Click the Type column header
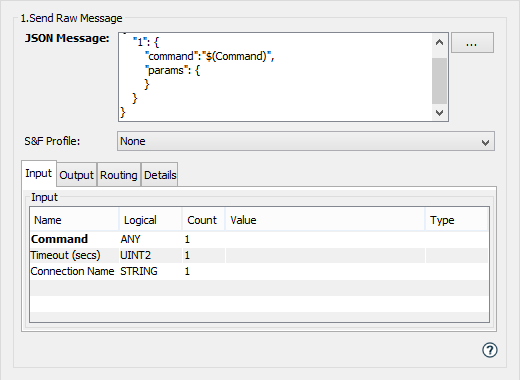This screenshot has width=520, height=380. tap(457, 220)
